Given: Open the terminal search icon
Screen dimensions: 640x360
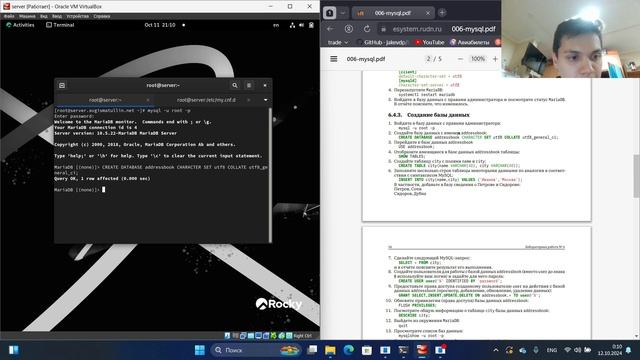Looking at the screenshot, I should pyautogui.click(x=235, y=85).
